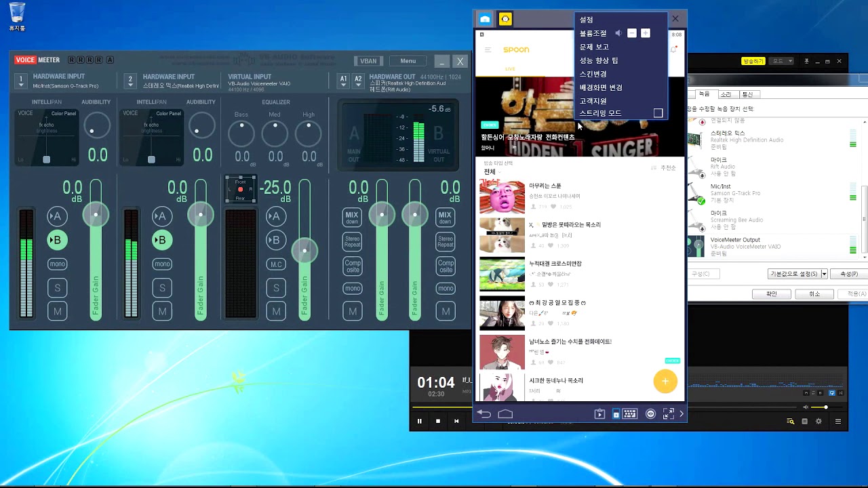The width and height of the screenshot is (868, 488).
Task: Select 배경화면 변경 menu entry
Action: tap(601, 87)
